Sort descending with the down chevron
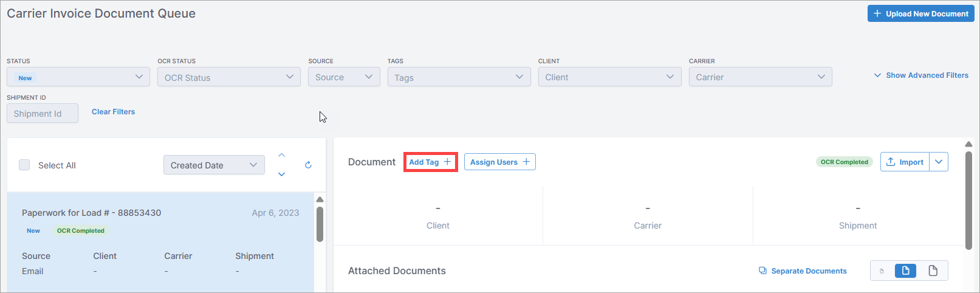 point(281,174)
